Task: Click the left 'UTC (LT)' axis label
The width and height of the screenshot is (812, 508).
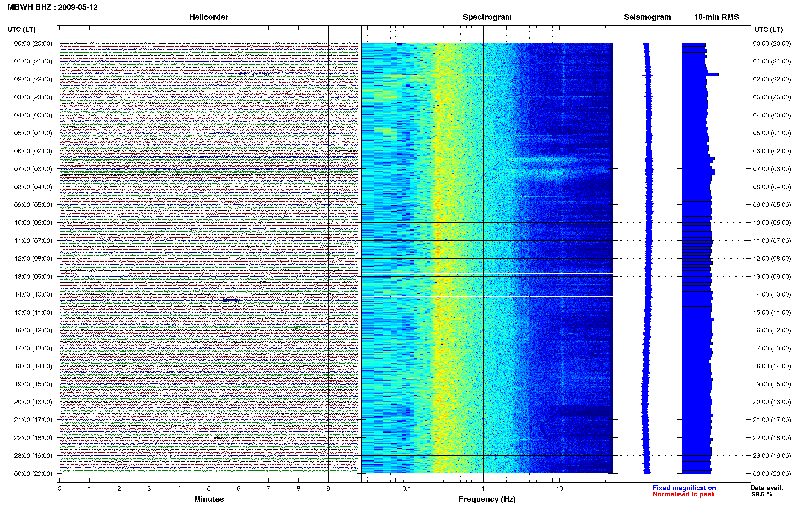Action: click(x=21, y=29)
